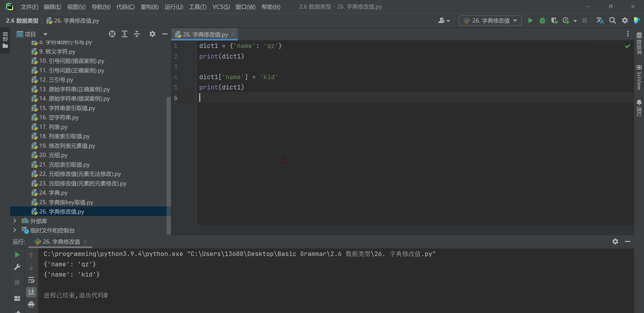The width and height of the screenshot is (644, 313).
Task: Click project tree vertical scrollbar
Action: pos(169,166)
